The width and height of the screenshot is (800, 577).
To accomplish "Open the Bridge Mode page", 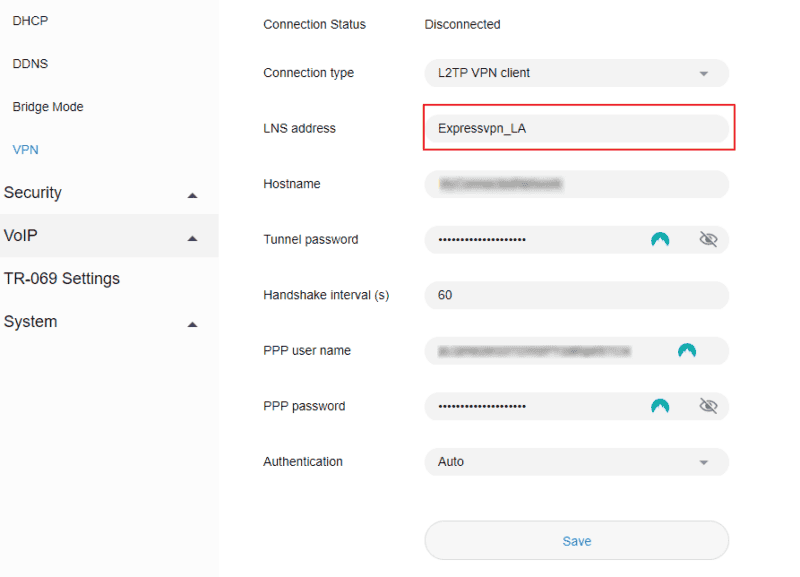I will coord(48,107).
